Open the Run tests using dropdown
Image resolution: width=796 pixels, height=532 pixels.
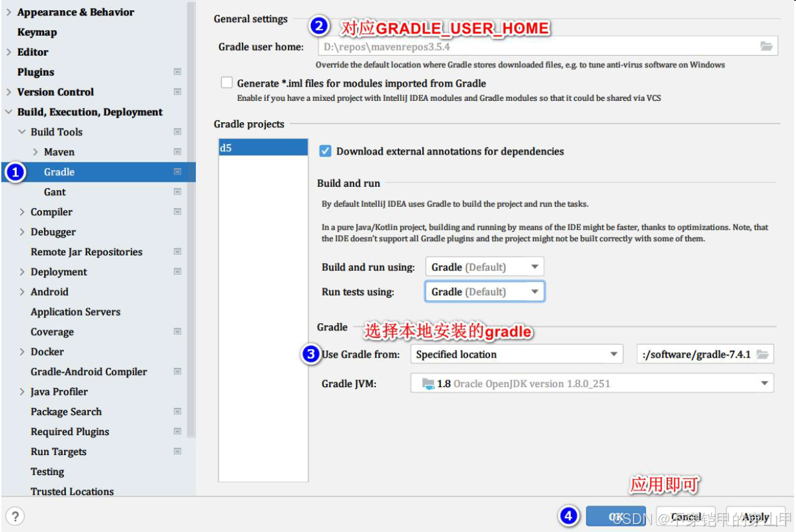(x=485, y=292)
